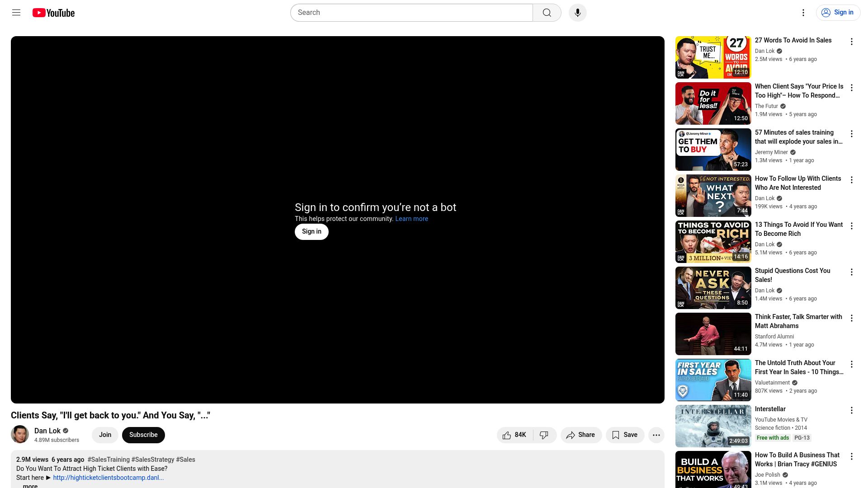This screenshot has width=868, height=488.
Task: Open Stanford Alumni talk thumbnail
Action: pyautogui.click(x=713, y=334)
